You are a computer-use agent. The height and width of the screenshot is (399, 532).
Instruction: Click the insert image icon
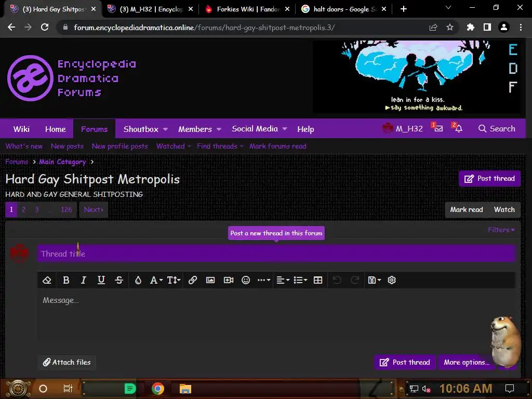[210, 280]
